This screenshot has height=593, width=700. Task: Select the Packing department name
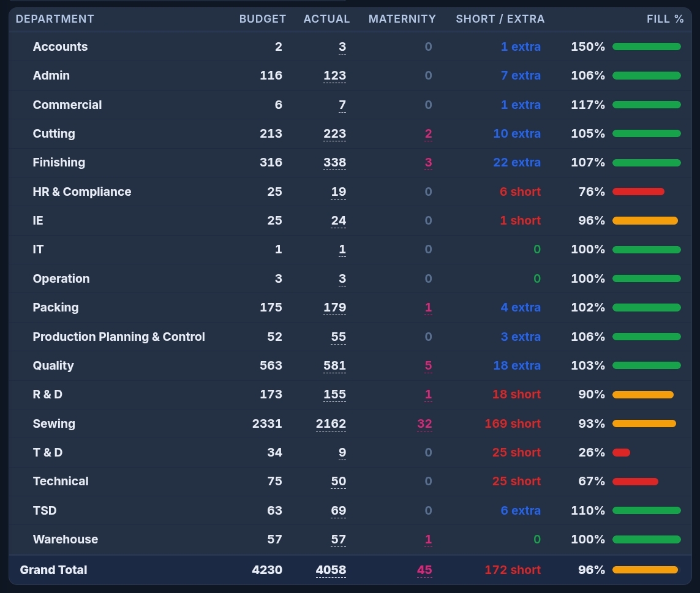[x=56, y=307]
